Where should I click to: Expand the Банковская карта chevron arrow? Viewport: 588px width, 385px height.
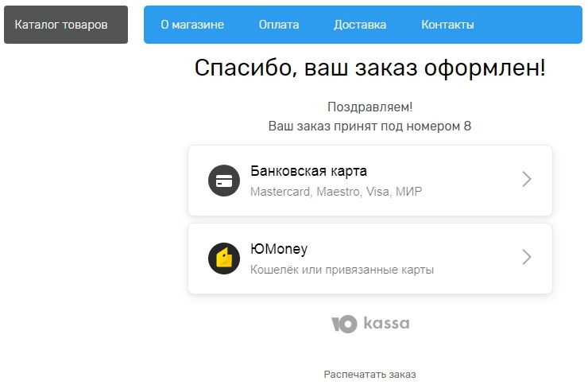(x=526, y=180)
